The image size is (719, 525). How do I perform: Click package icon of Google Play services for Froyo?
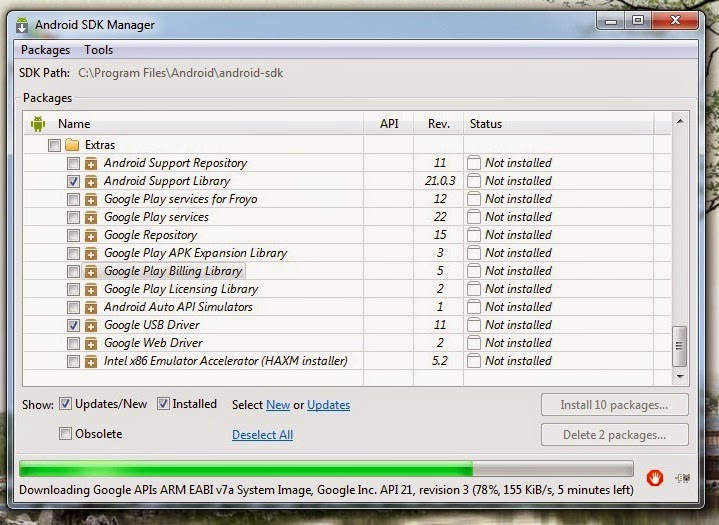coord(91,199)
